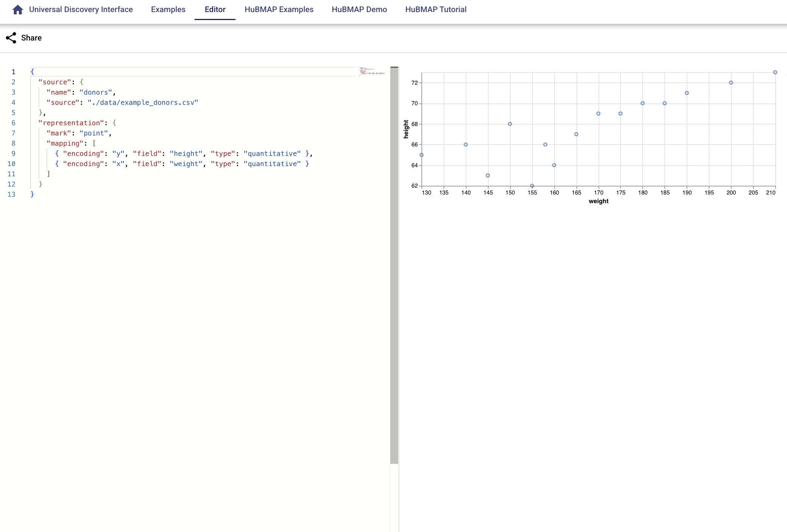Click the code minimap thumbnail
The image size is (787, 532).
(x=372, y=71)
